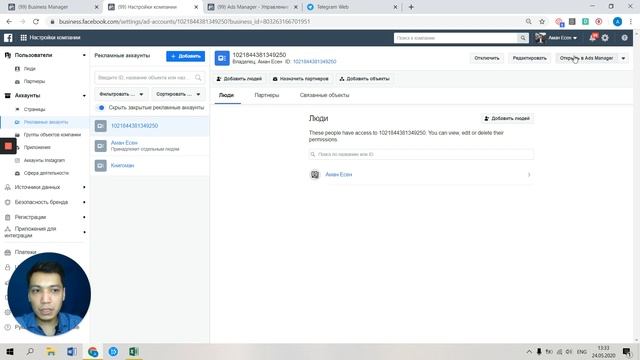
Task: Click the icon of the Книгоман ad account
Action: (x=100, y=165)
